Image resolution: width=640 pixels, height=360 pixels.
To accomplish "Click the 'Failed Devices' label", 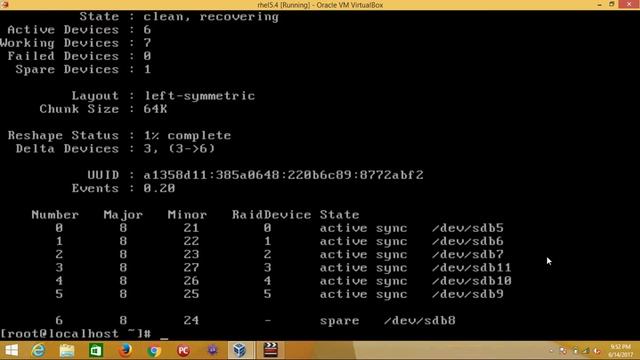I will tap(63, 56).
